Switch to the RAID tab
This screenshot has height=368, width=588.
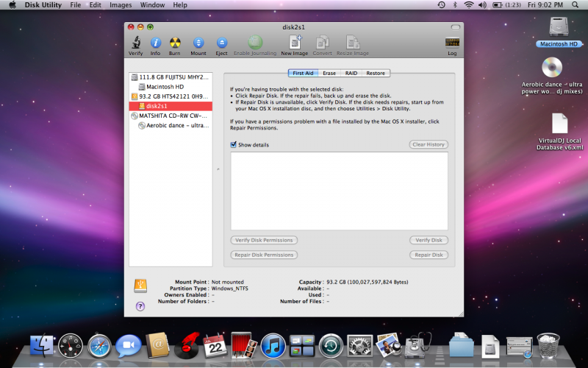[x=351, y=73]
